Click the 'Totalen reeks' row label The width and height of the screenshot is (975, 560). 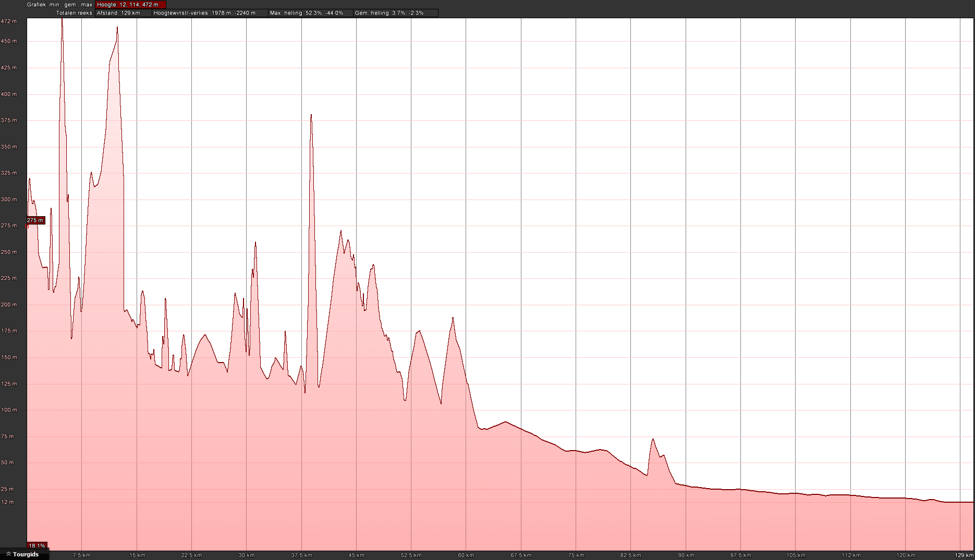tap(75, 13)
